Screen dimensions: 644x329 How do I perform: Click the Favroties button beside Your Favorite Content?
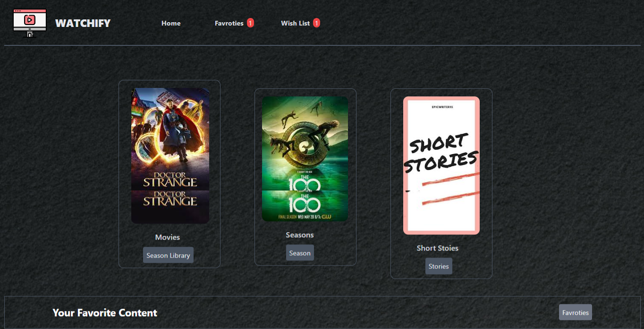(x=576, y=312)
